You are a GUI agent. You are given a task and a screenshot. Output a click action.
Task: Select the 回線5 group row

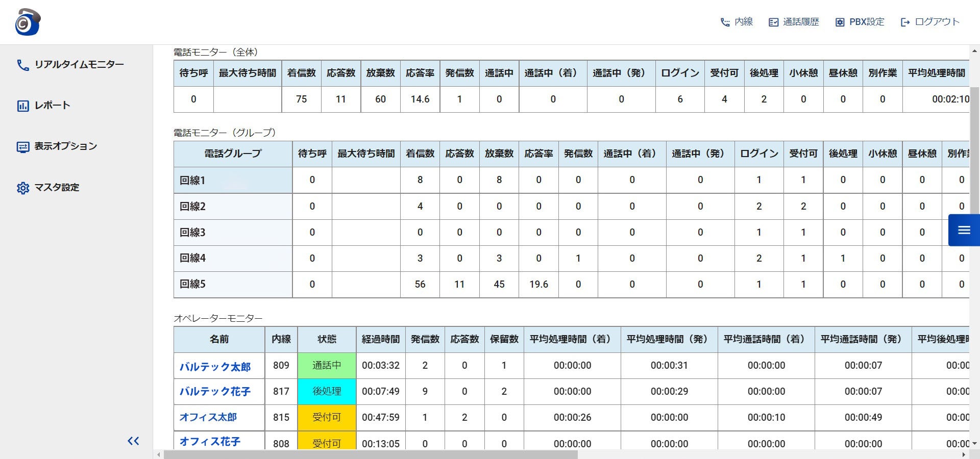(571, 284)
